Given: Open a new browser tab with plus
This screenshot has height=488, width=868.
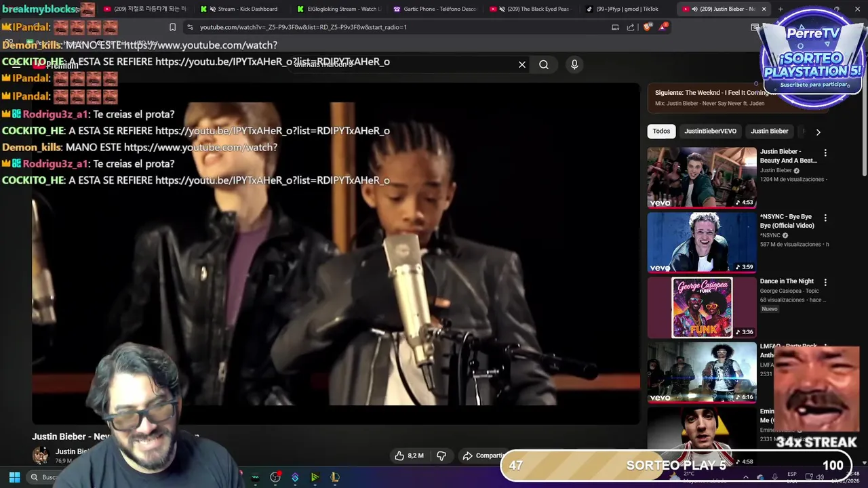Looking at the screenshot, I should [x=781, y=9].
